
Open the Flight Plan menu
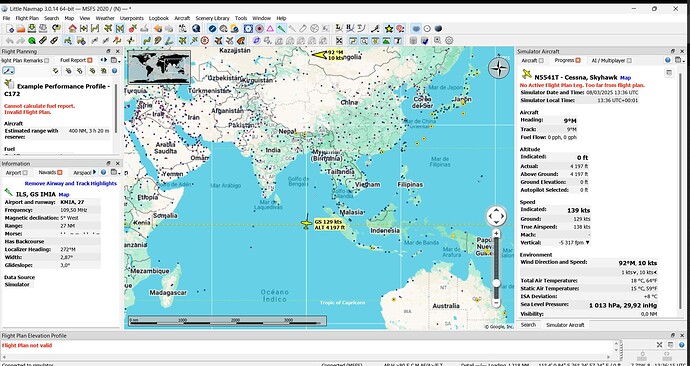click(x=27, y=18)
